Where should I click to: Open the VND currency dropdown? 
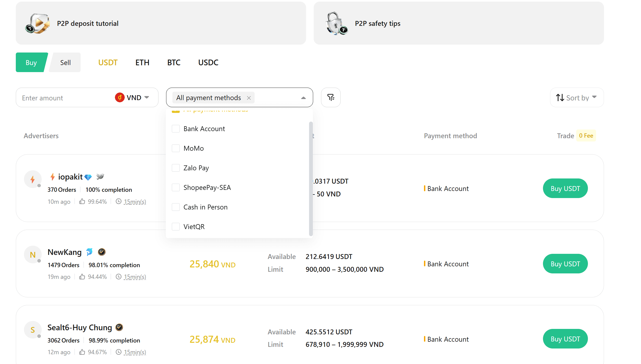pyautogui.click(x=132, y=97)
